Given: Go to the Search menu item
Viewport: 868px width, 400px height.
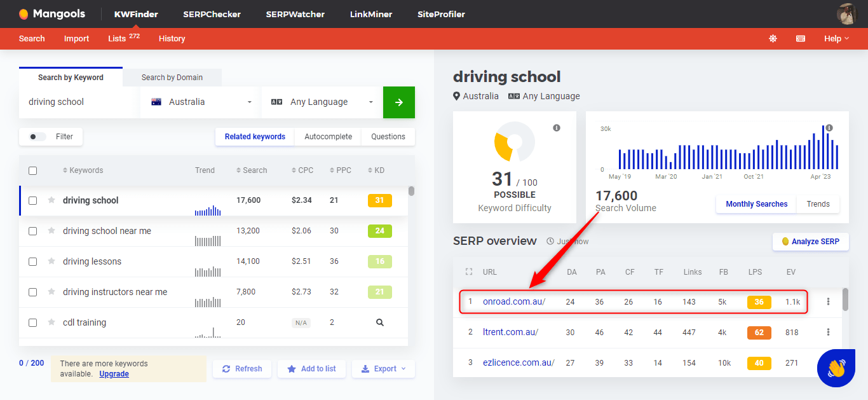Looking at the screenshot, I should point(32,39).
